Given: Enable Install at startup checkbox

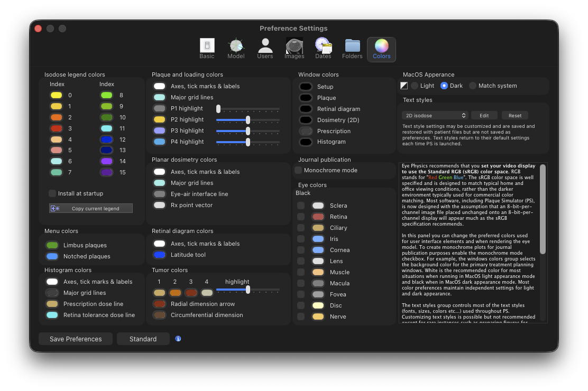Looking at the screenshot, I should [52, 193].
